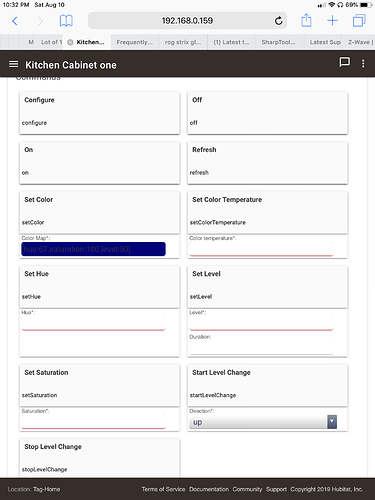Viewport: 375px width, 500px height.
Task: Focus the Color temperature input field
Action: click(261, 249)
